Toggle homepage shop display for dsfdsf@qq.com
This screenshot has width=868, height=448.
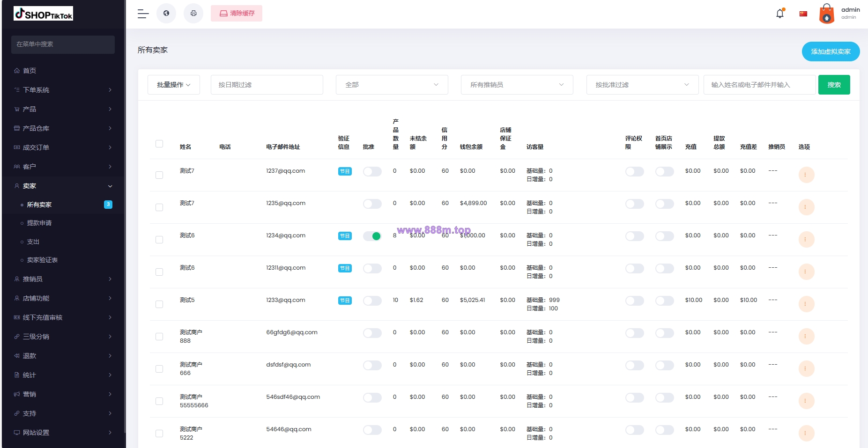click(665, 366)
